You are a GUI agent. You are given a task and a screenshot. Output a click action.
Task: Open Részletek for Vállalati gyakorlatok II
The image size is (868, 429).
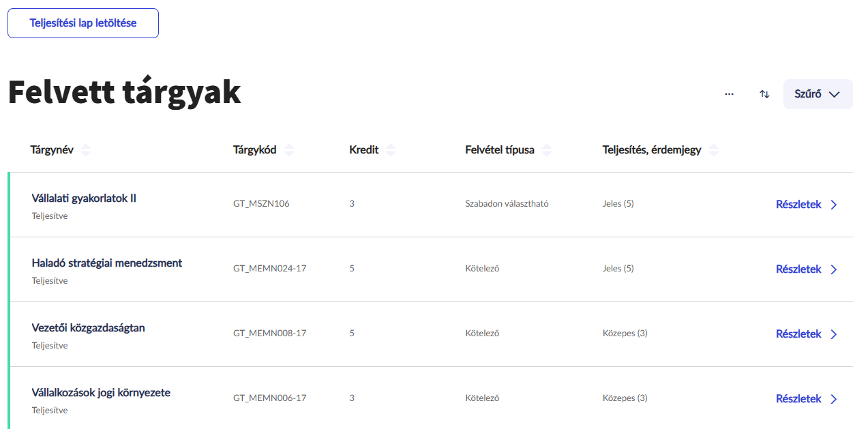pyautogui.click(x=798, y=205)
